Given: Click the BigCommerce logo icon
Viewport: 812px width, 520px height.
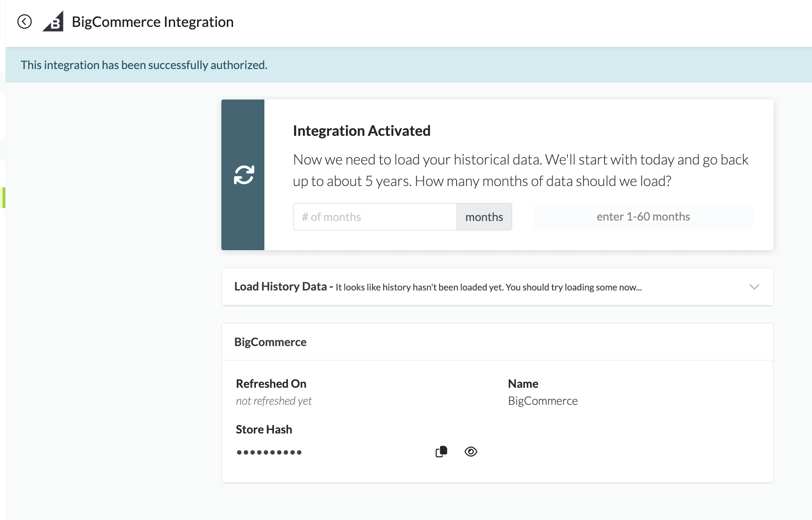Looking at the screenshot, I should [53, 22].
